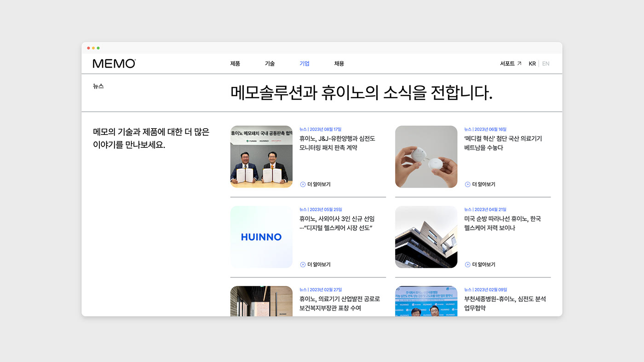644x362 pixels.
Task: Click the date label 뉴스 | 2023년 08월 17일
Action: (320, 129)
